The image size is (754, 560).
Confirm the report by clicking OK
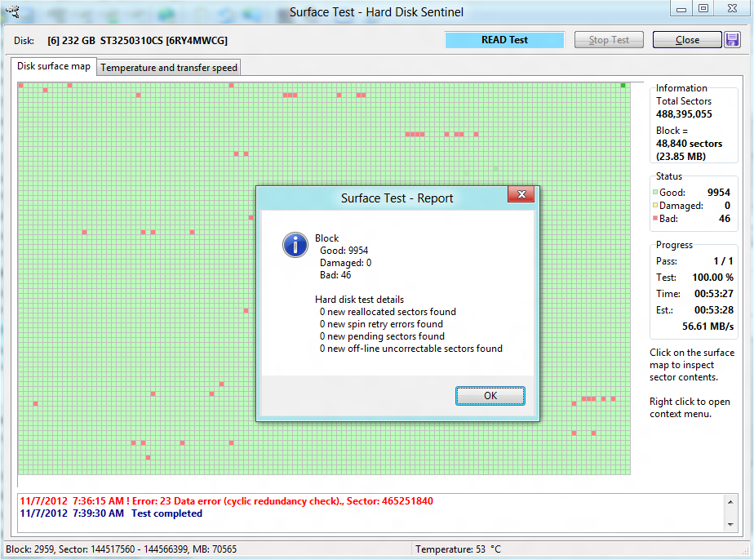[490, 396]
